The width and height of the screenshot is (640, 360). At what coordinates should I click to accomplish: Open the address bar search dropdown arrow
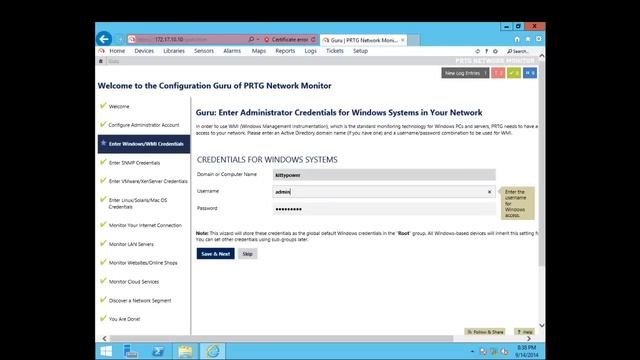coord(258,40)
